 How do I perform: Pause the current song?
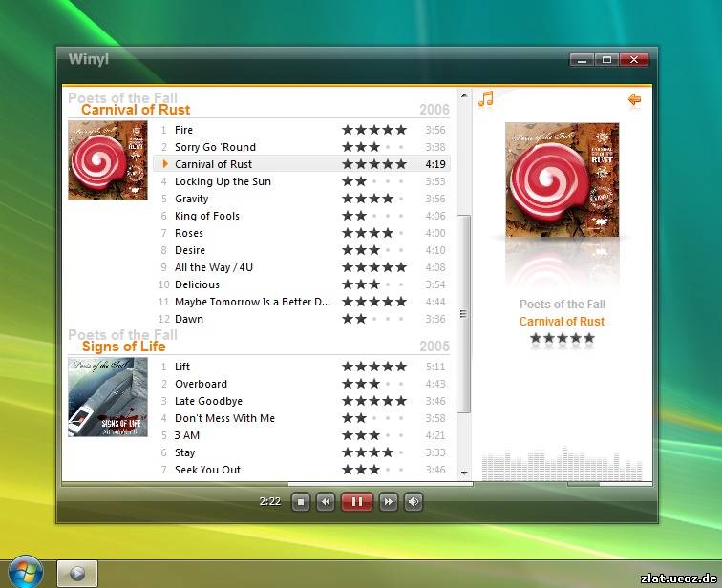(x=357, y=502)
